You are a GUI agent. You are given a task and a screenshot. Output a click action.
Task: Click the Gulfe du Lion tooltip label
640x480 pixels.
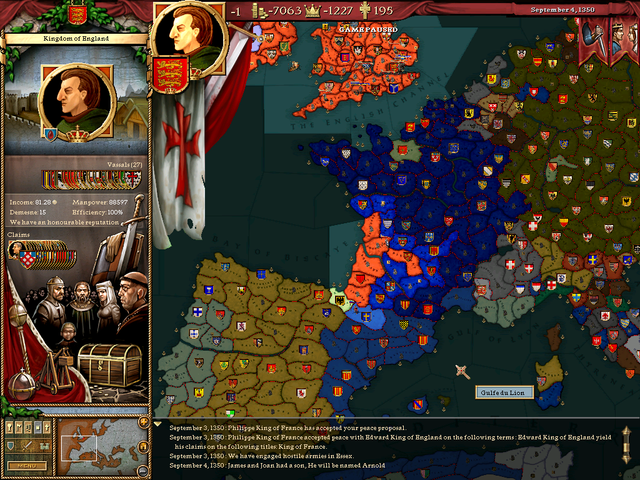click(504, 393)
